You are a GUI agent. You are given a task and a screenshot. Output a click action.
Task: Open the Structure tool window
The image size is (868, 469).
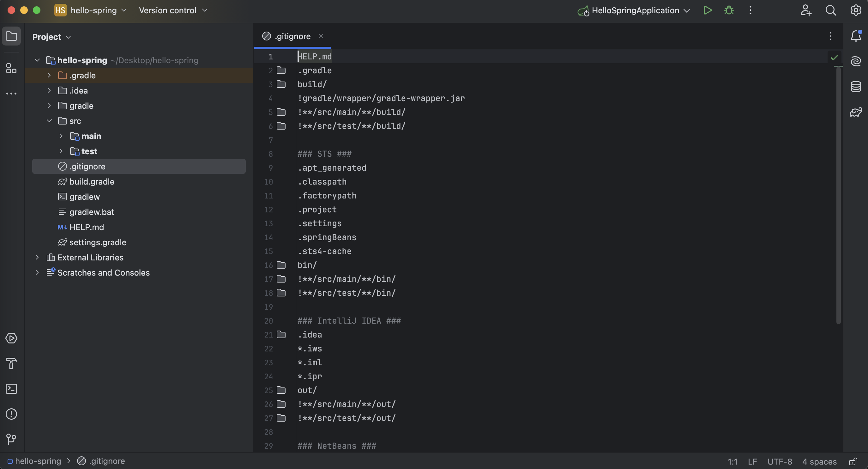(11, 69)
